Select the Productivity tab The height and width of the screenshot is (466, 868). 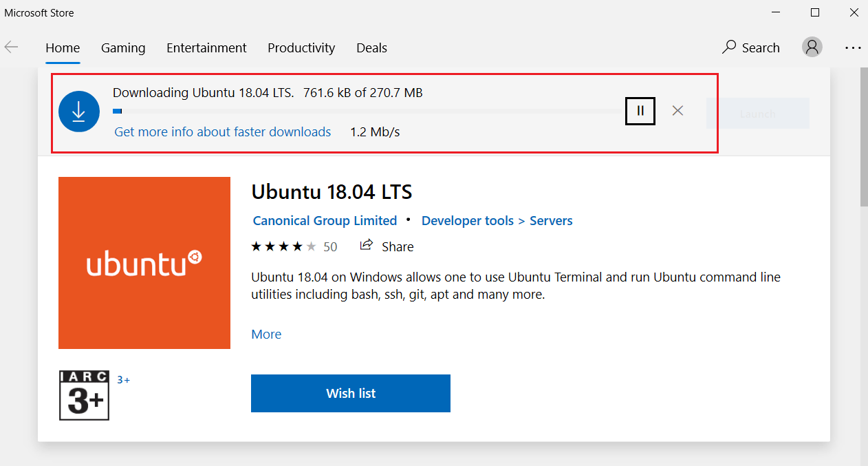click(301, 48)
